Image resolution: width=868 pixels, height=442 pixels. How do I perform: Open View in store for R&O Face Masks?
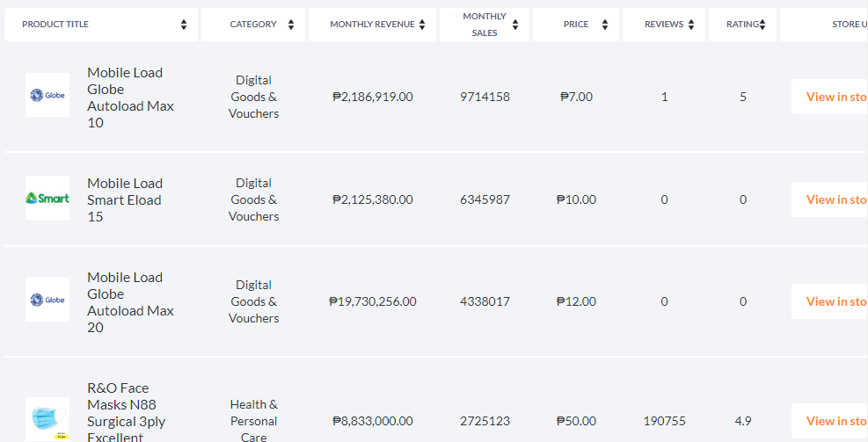[x=830, y=421]
